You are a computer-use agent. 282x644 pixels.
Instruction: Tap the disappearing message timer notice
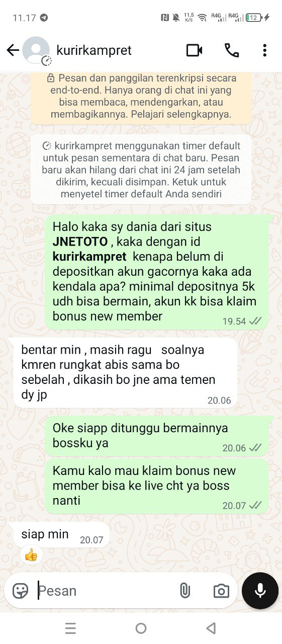141,170
